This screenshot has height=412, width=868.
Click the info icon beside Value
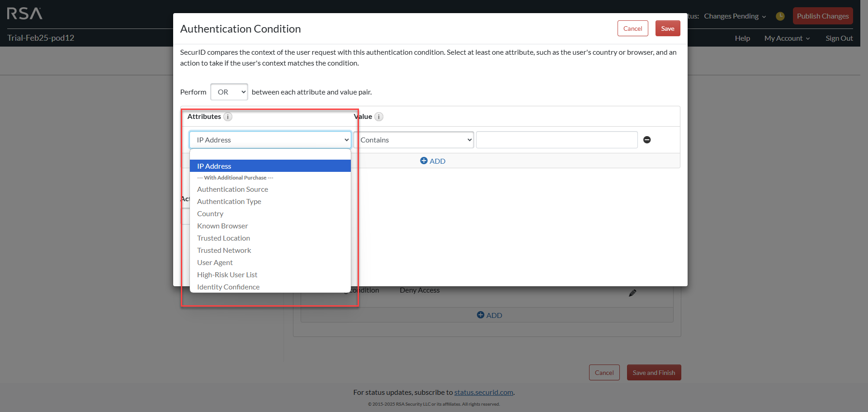click(379, 117)
